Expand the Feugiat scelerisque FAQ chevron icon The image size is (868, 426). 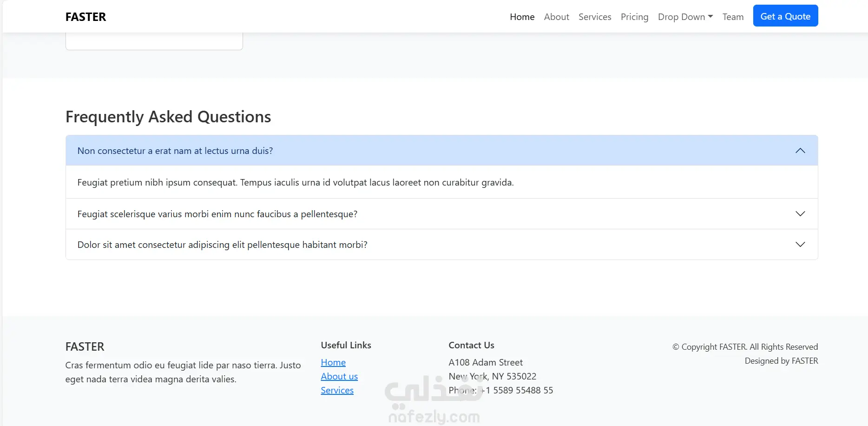pos(800,214)
